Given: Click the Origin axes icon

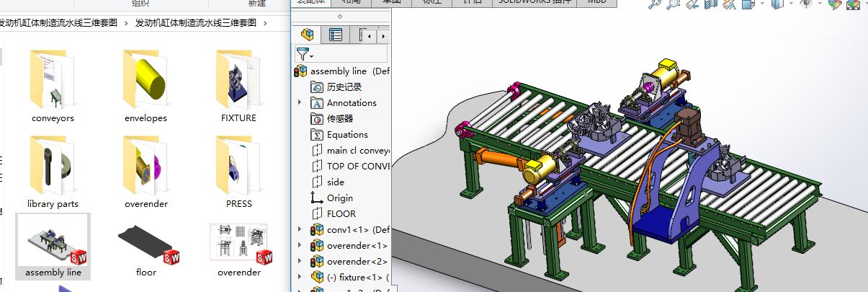Looking at the screenshot, I should click(318, 198).
